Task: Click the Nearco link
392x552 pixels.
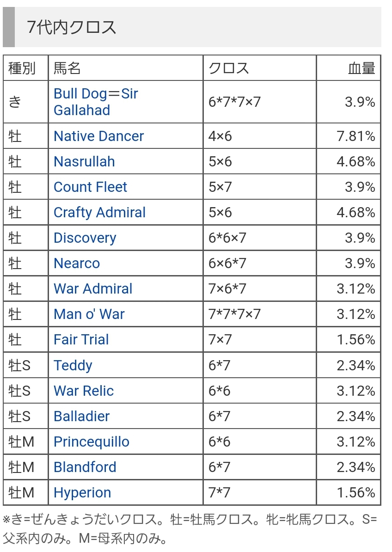Action: point(77,264)
